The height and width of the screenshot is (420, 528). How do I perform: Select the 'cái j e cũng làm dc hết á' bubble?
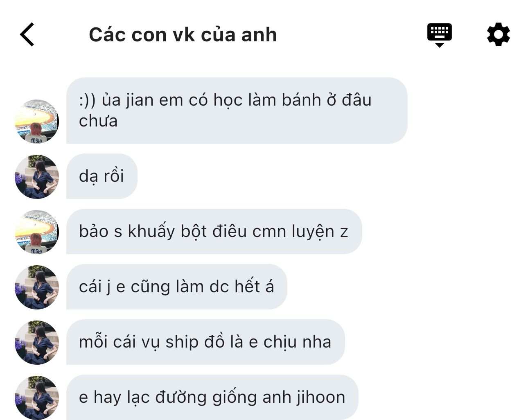[176, 287]
